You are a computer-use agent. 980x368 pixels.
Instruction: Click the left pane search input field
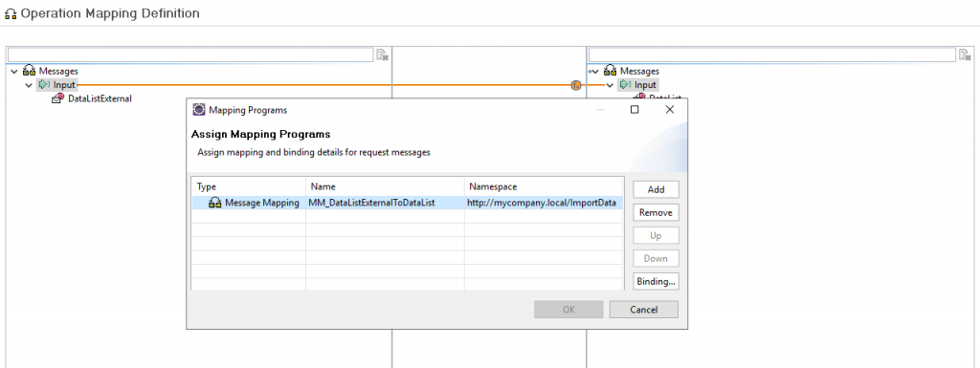click(190, 54)
